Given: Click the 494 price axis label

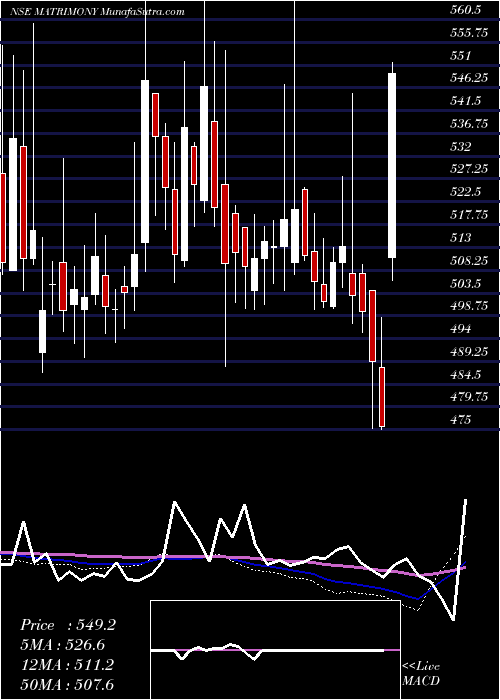Looking at the screenshot, I should (461, 329).
